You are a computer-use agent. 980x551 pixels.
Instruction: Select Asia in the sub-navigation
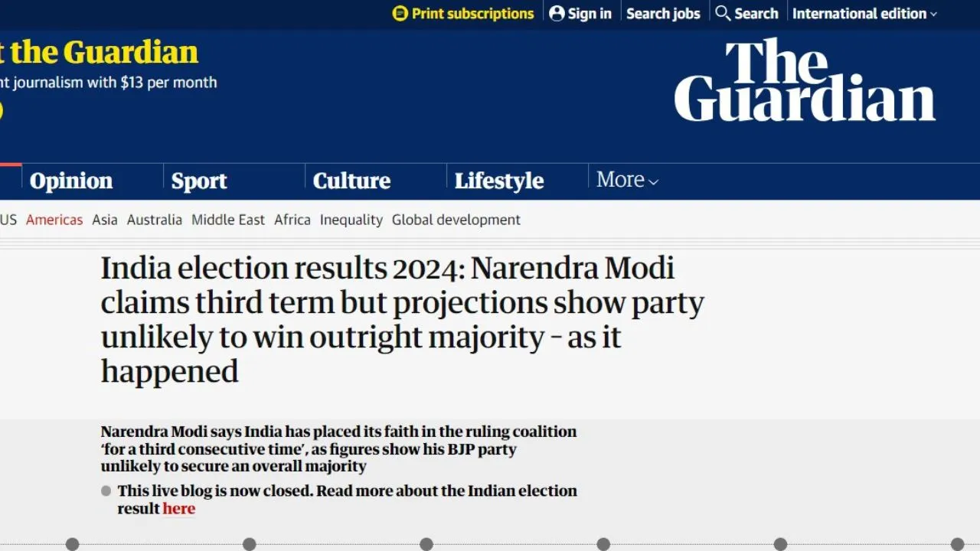click(105, 220)
